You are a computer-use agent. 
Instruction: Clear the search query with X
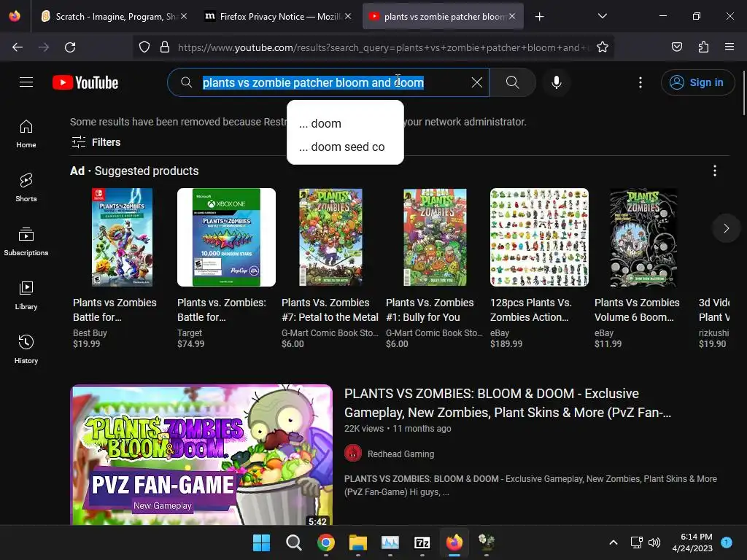point(476,82)
